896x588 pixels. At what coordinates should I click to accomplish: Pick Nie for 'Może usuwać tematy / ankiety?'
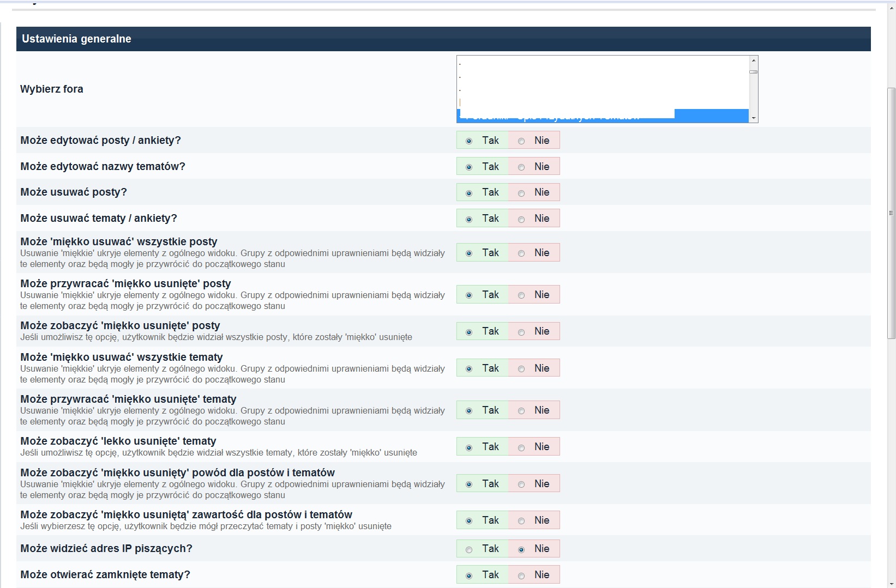[521, 219]
